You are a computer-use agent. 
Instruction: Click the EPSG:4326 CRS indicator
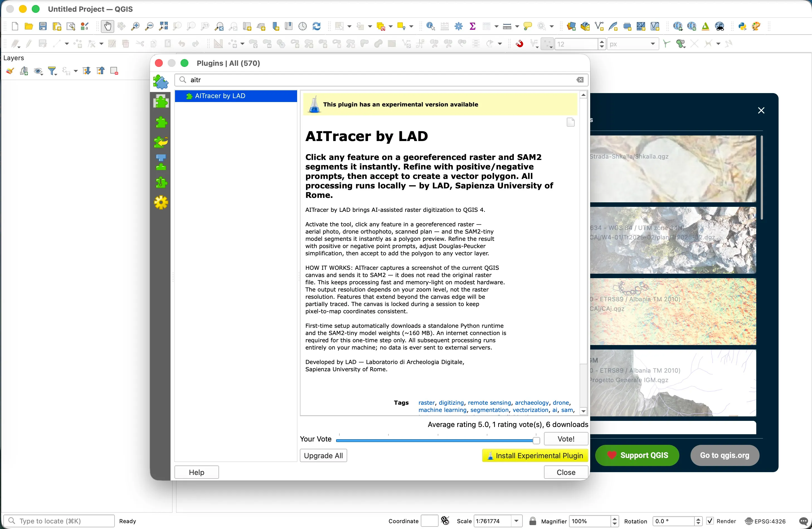pyautogui.click(x=765, y=521)
